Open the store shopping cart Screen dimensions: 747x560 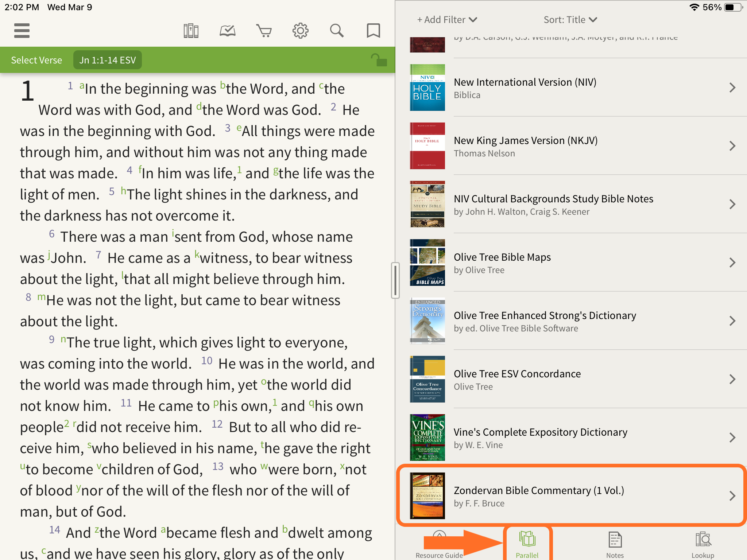point(264,31)
